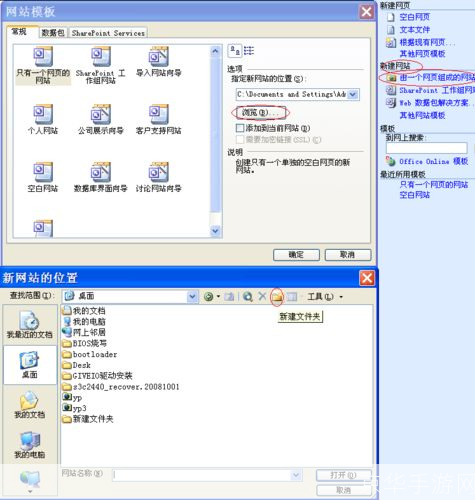Viewport: 475px width, 500px height.
Task: Expand the new website location dropdown
Action: [353, 95]
